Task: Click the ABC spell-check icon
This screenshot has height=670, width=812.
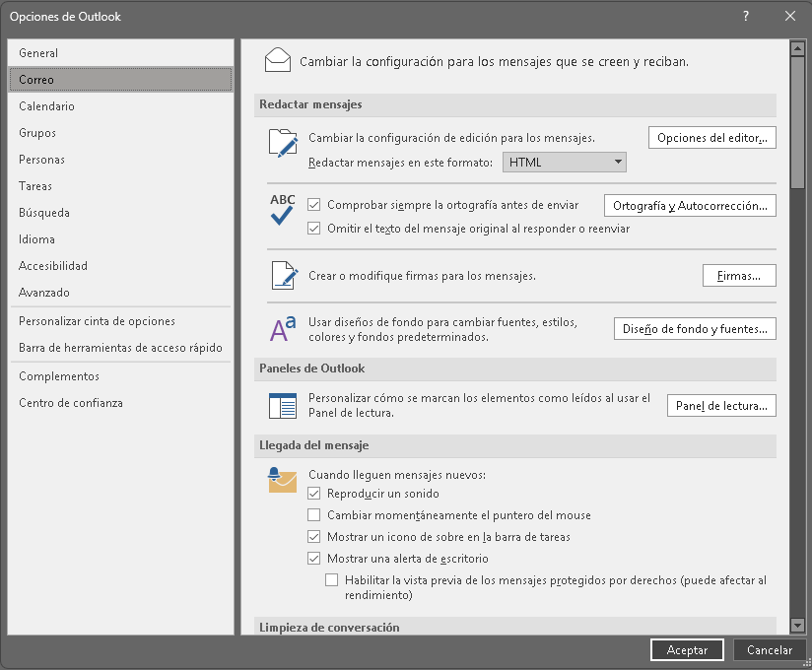Action: [282, 209]
